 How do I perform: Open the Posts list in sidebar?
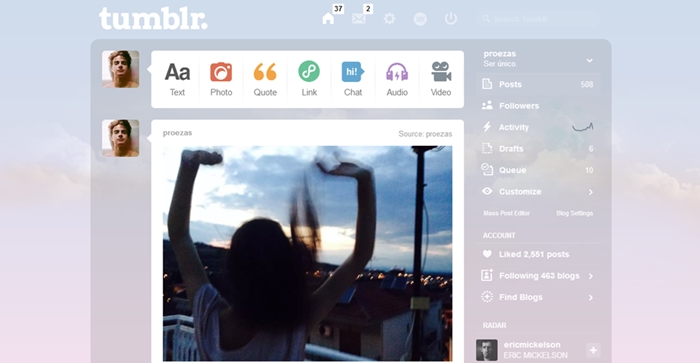[538, 84]
